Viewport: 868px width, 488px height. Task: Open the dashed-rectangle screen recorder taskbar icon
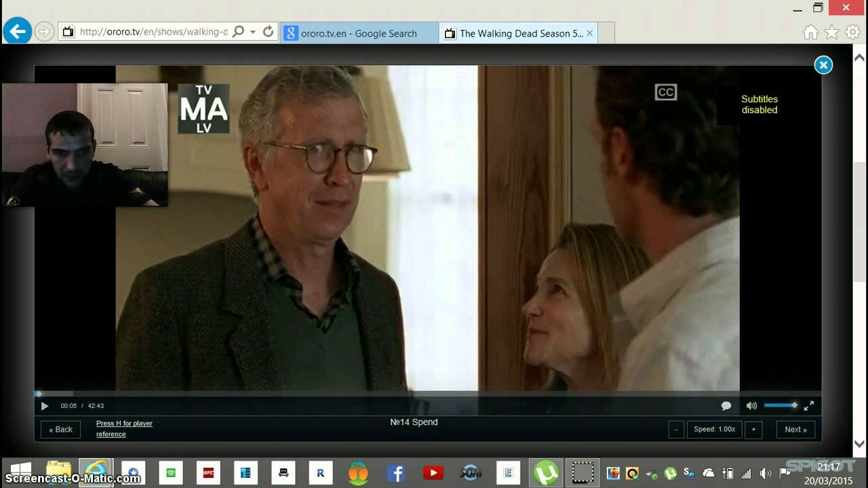pos(583,472)
